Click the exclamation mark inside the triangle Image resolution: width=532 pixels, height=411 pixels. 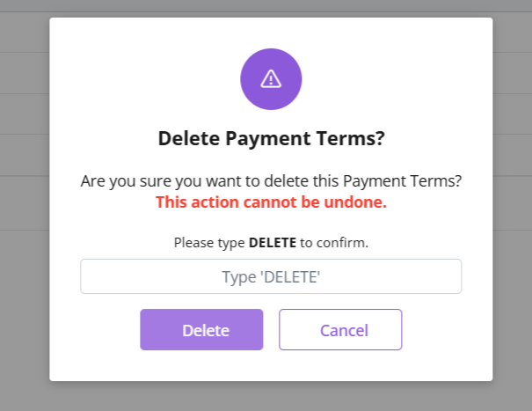click(271, 79)
